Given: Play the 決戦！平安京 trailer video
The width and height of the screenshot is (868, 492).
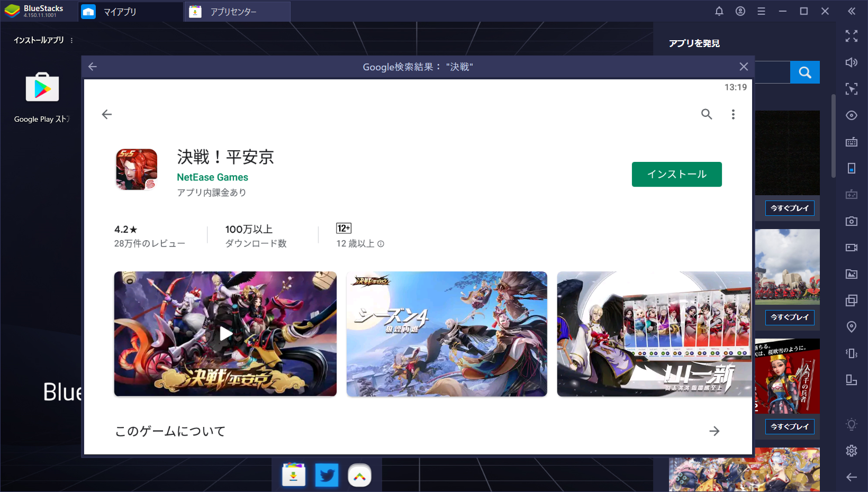Looking at the screenshot, I should 225,334.
